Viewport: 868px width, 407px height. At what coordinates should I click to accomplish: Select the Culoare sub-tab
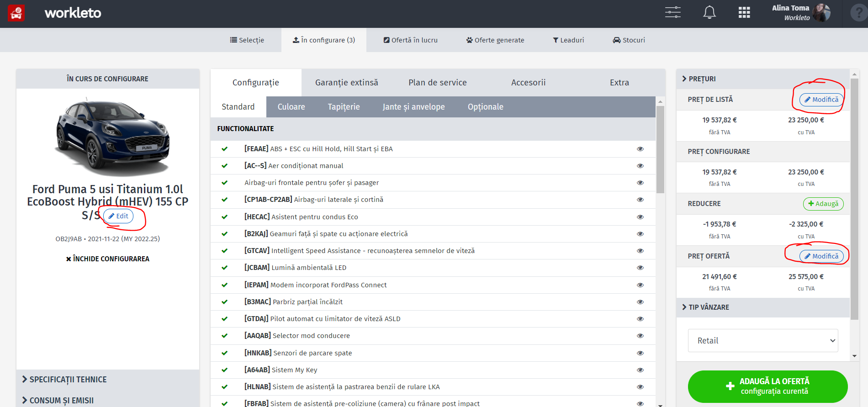(x=291, y=107)
